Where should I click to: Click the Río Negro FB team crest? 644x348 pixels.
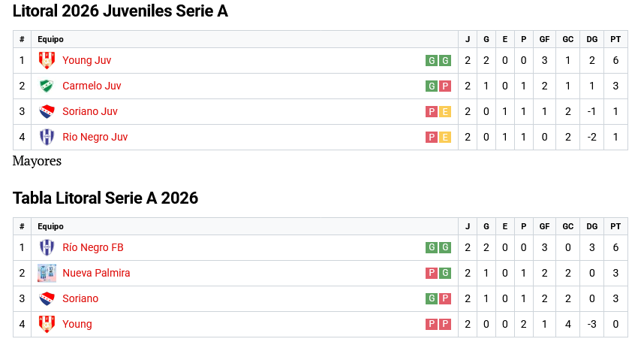tap(47, 248)
